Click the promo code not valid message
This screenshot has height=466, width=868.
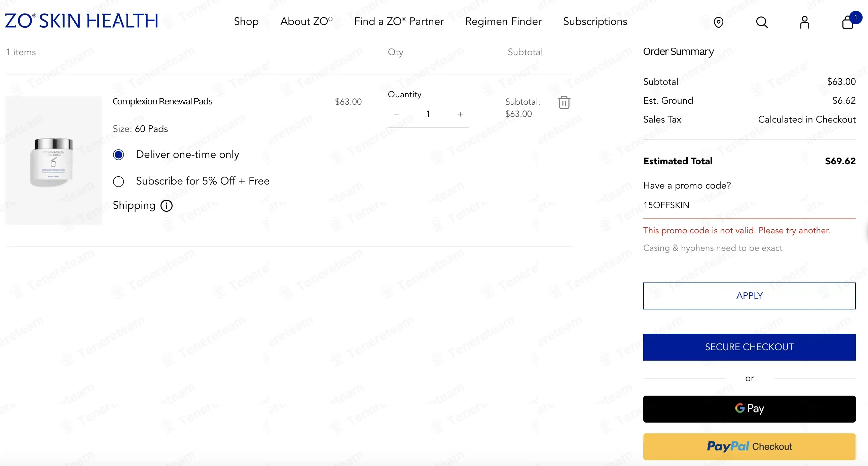tap(736, 231)
